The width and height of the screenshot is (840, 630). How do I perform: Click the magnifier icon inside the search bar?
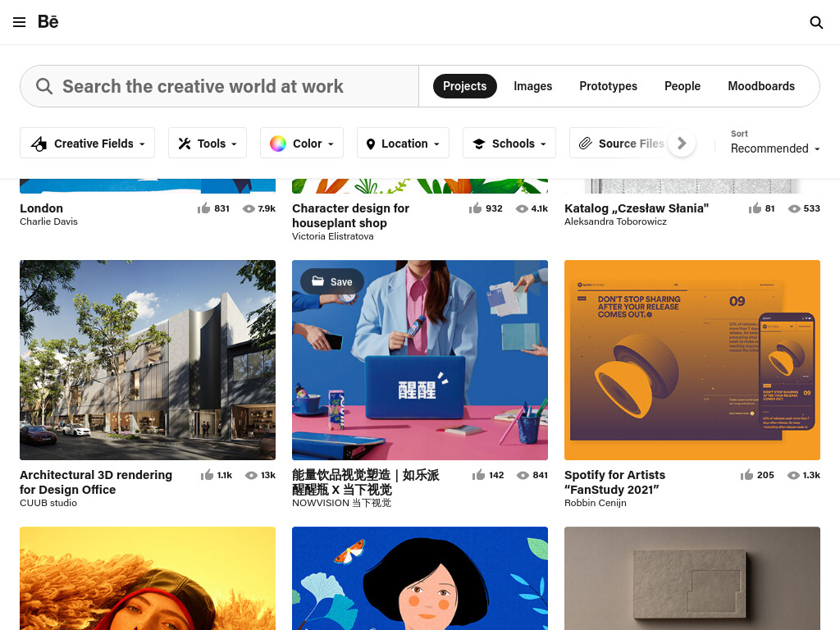44,86
